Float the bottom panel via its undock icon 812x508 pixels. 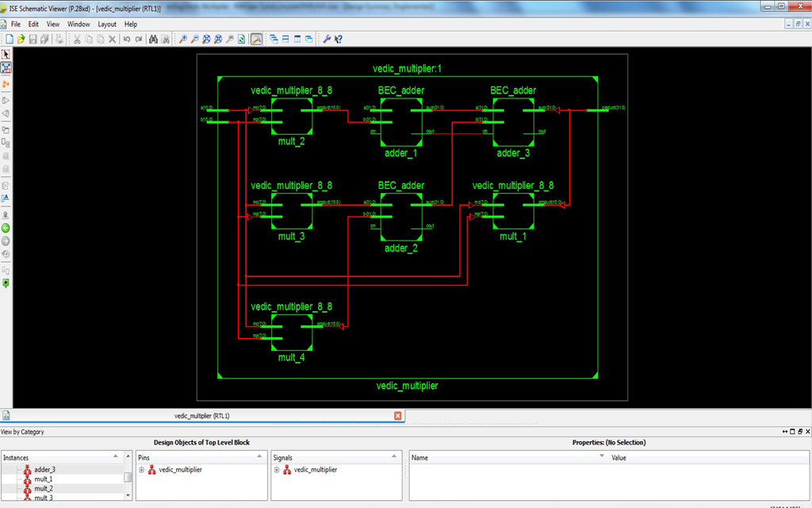[x=800, y=431]
